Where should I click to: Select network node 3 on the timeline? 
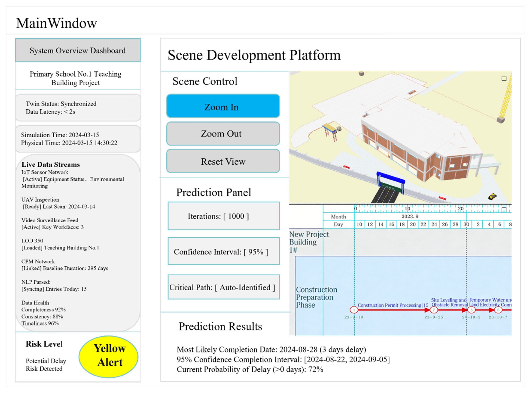pos(471,310)
